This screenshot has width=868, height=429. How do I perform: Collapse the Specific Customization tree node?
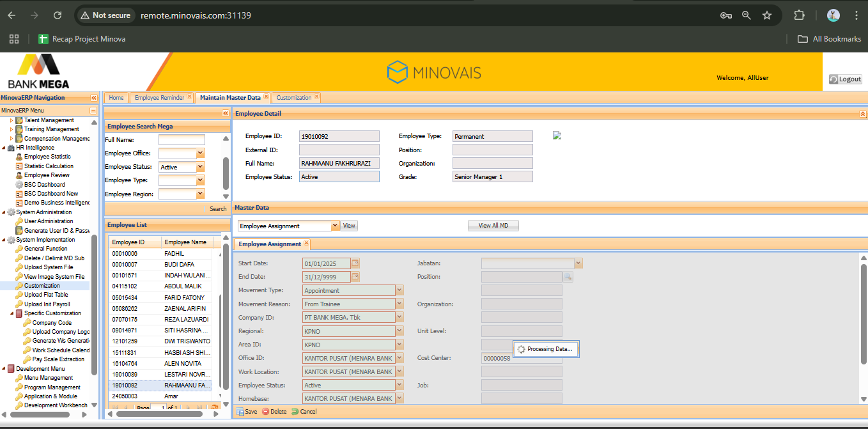pos(12,313)
